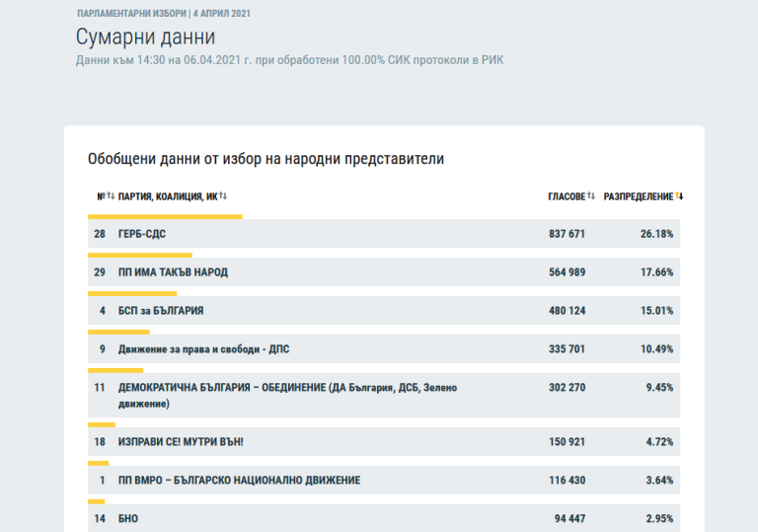The image size is (758, 532).
Task: Click vote count 302 270
Action: [567, 387]
